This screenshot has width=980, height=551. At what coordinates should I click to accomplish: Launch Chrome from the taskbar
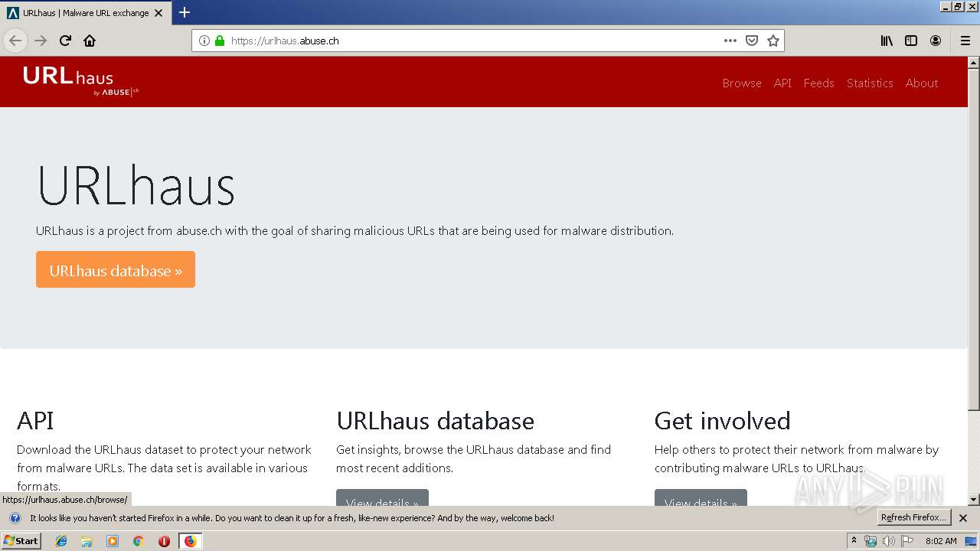[x=138, y=541]
